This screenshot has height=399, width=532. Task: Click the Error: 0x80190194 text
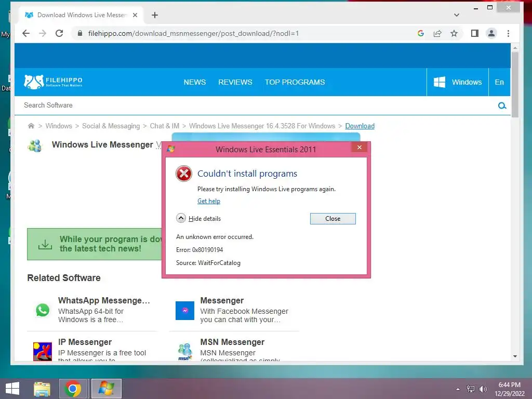(x=199, y=250)
